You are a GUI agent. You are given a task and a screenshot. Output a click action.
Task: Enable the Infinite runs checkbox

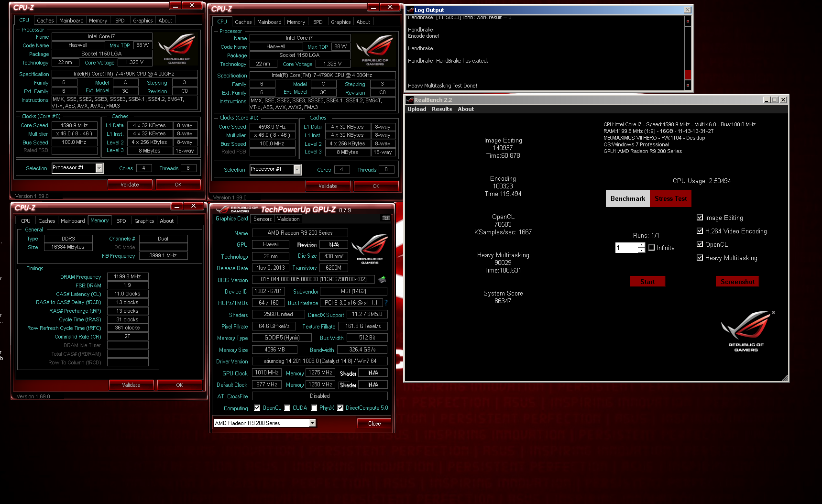(651, 248)
